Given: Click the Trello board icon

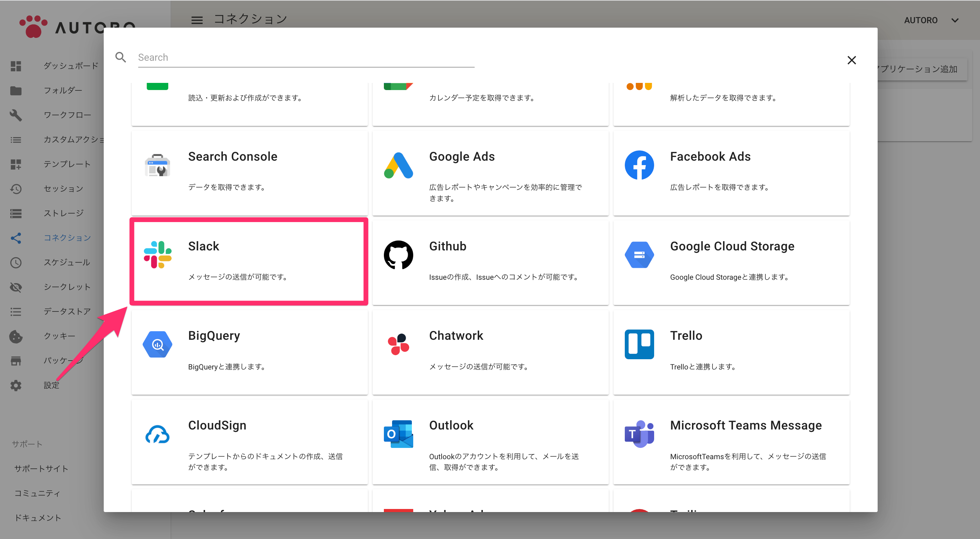Looking at the screenshot, I should (639, 344).
